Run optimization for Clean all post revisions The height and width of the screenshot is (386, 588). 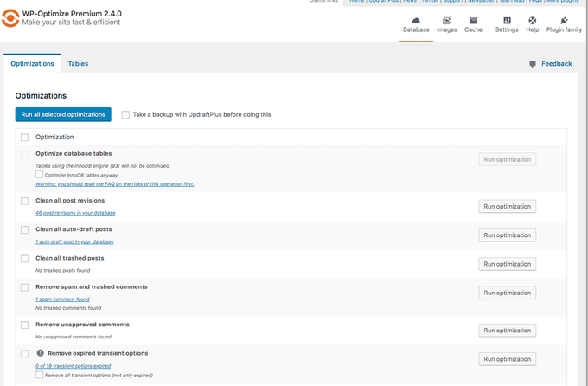tap(507, 206)
